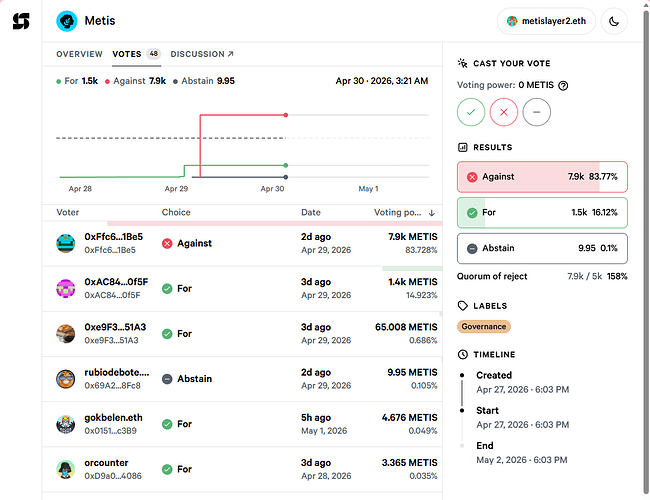This screenshot has height=500, width=650.
Task: Click the Voter column header
Action: coord(68,212)
